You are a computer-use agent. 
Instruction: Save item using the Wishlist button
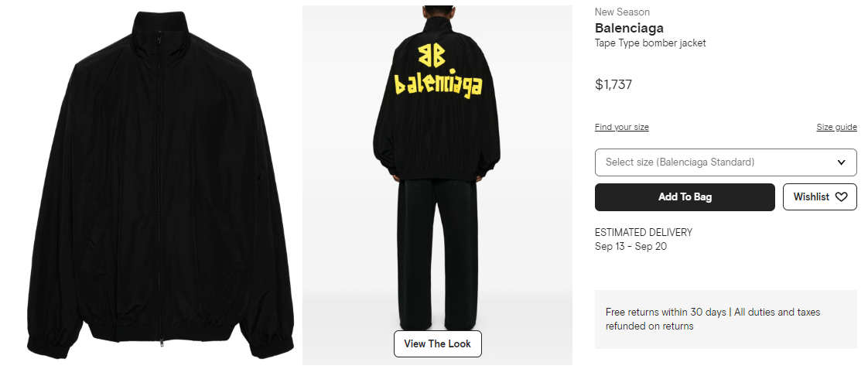click(x=820, y=197)
